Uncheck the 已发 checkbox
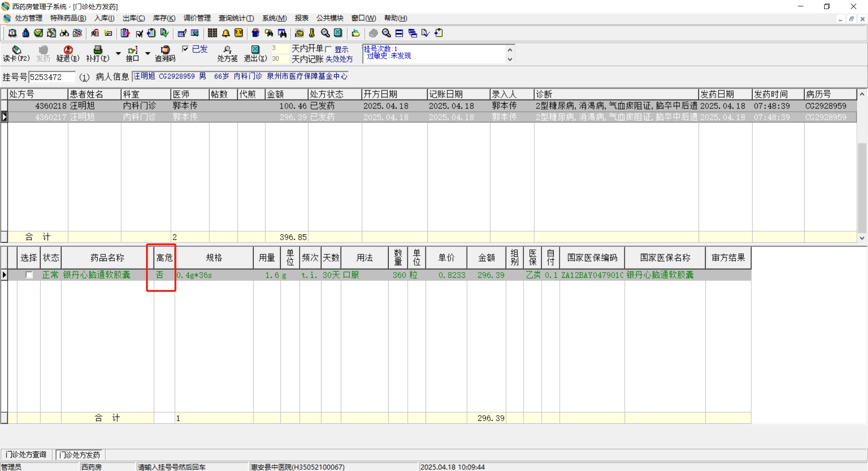The image size is (868, 471). [x=185, y=49]
